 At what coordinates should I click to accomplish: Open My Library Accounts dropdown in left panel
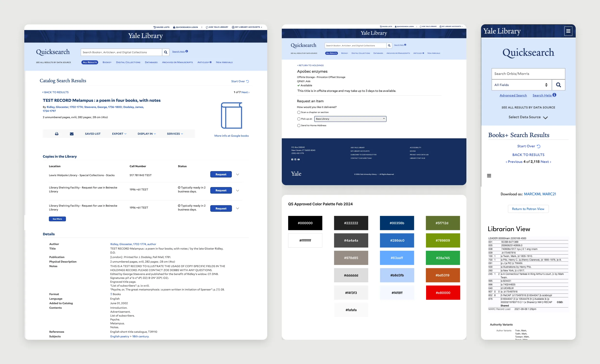[247, 27]
